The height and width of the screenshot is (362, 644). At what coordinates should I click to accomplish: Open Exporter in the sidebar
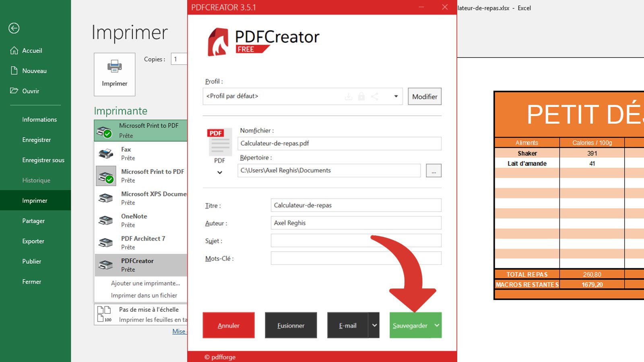(33, 241)
